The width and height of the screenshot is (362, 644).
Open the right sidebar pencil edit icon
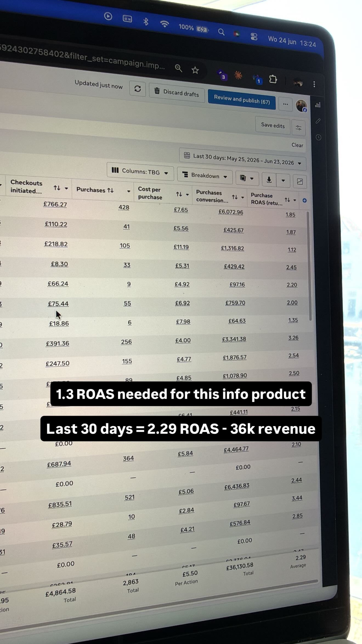coord(318,121)
